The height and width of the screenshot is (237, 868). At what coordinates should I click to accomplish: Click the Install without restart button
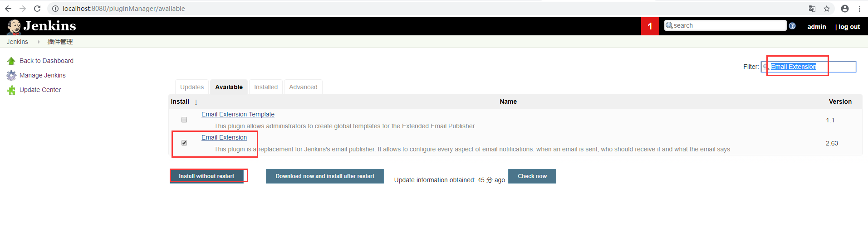pyautogui.click(x=206, y=176)
